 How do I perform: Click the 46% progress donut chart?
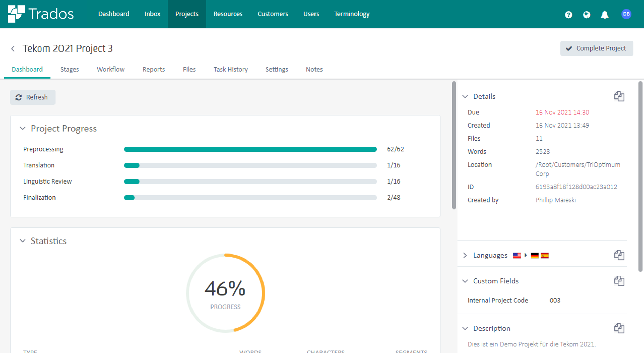pyautogui.click(x=225, y=293)
